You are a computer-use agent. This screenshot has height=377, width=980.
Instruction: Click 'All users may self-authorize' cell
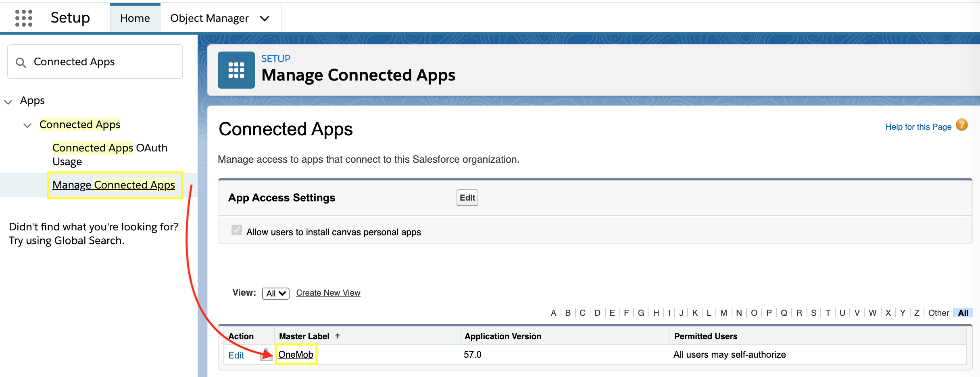pyautogui.click(x=730, y=354)
